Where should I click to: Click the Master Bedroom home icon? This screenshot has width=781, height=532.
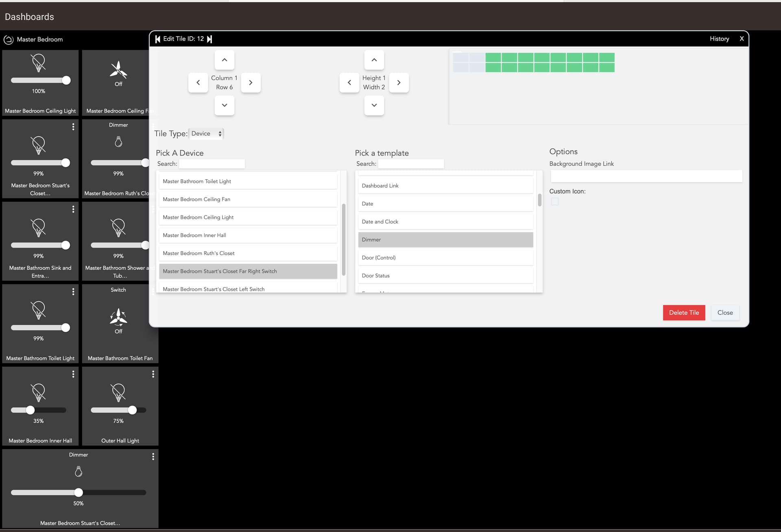[x=9, y=40]
